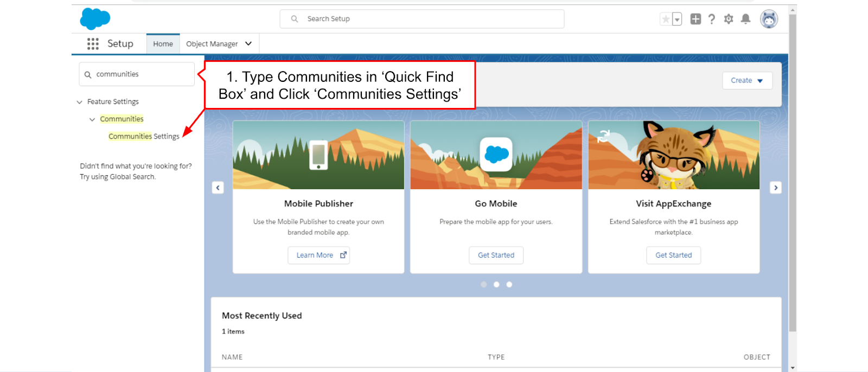Screen dimensions: 868x372
Task: Open Communities Settings in the sidebar
Action: point(144,136)
